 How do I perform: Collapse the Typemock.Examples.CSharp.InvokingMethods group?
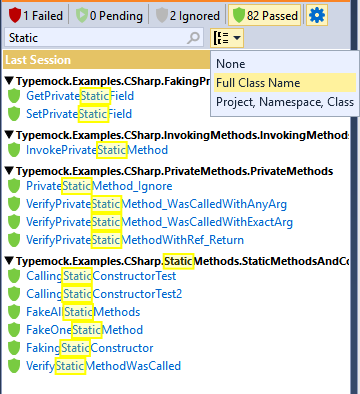[x=10, y=135]
